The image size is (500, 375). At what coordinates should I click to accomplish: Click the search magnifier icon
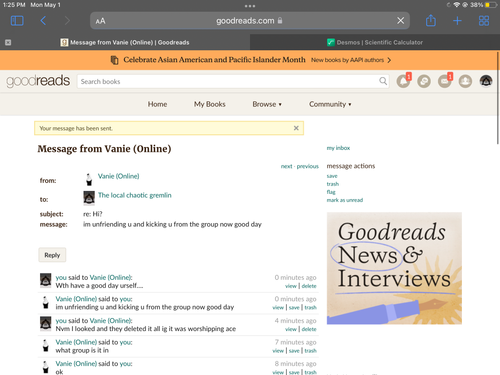pos(383,81)
